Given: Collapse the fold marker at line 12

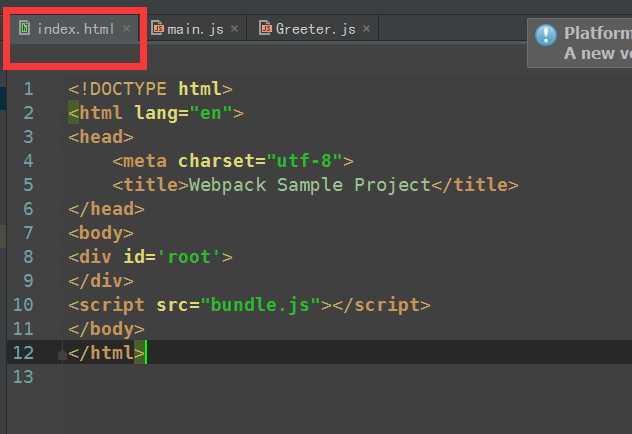Looking at the screenshot, I should tap(61, 355).
